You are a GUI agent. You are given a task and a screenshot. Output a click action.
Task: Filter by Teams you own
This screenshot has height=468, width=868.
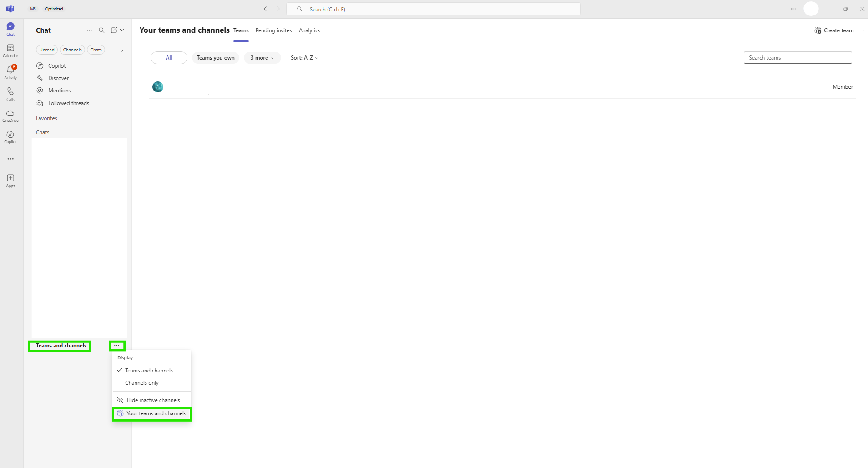(x=216, y=58)
